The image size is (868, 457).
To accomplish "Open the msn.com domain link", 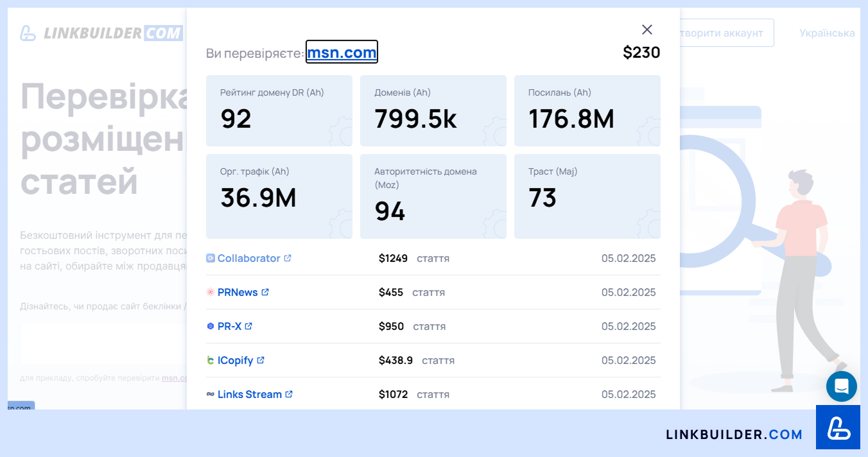I will 342,52.
